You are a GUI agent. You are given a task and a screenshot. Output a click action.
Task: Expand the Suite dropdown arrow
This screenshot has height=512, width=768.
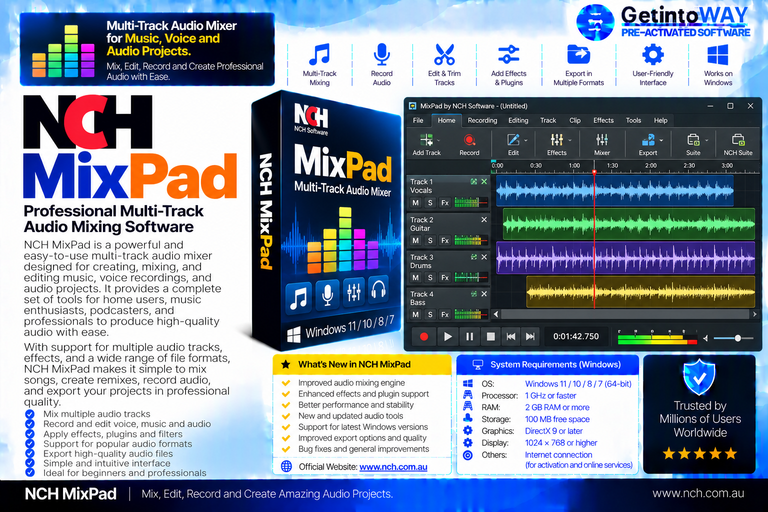coord(706,141)
